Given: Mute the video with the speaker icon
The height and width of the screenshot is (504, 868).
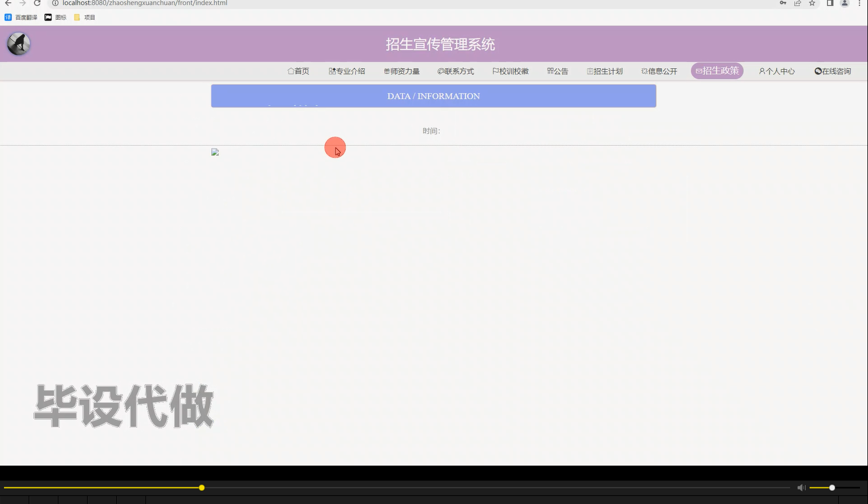Looking at the screenshot, I should [801, 487].
